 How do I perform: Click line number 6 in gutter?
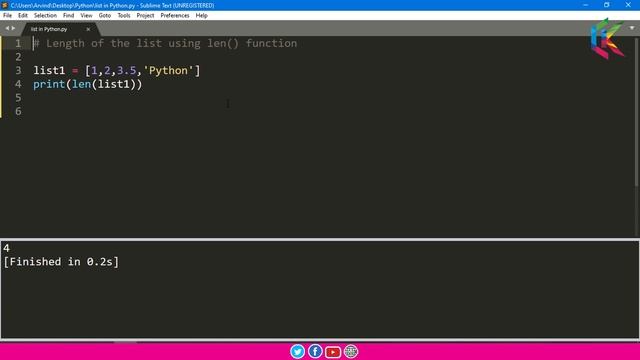pyautogui.click(x=18, y=111)
